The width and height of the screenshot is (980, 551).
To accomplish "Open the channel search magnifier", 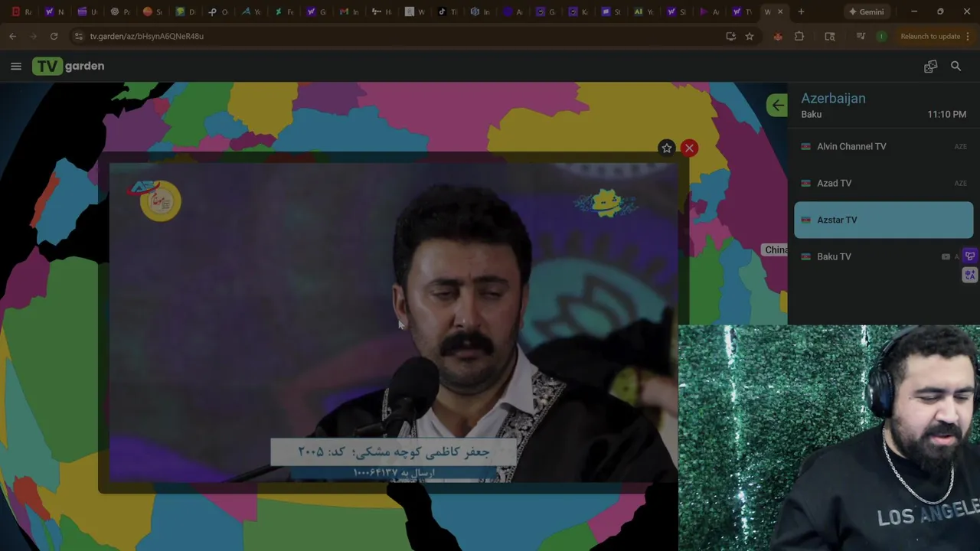I will 955,67.
